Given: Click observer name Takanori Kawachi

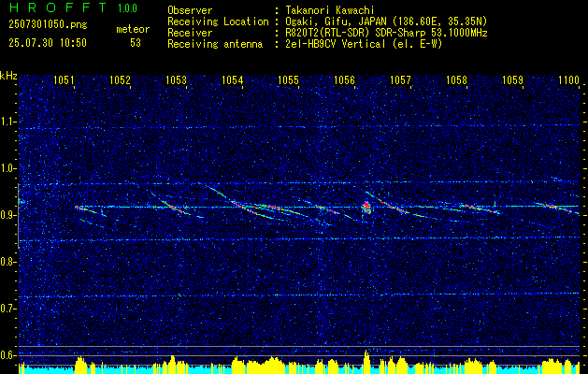Looking at the screenshot, I should [328, 10].
